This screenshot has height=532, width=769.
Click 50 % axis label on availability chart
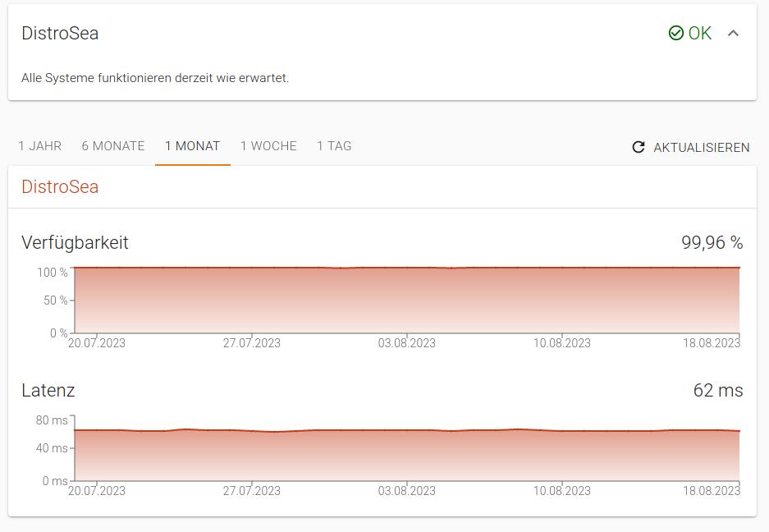point(56,300)
